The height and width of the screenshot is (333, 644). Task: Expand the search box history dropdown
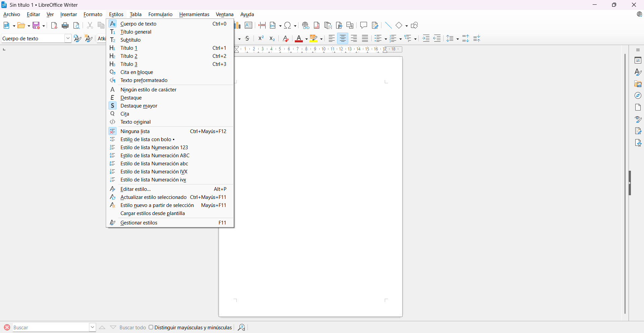[x=92, y=327]
